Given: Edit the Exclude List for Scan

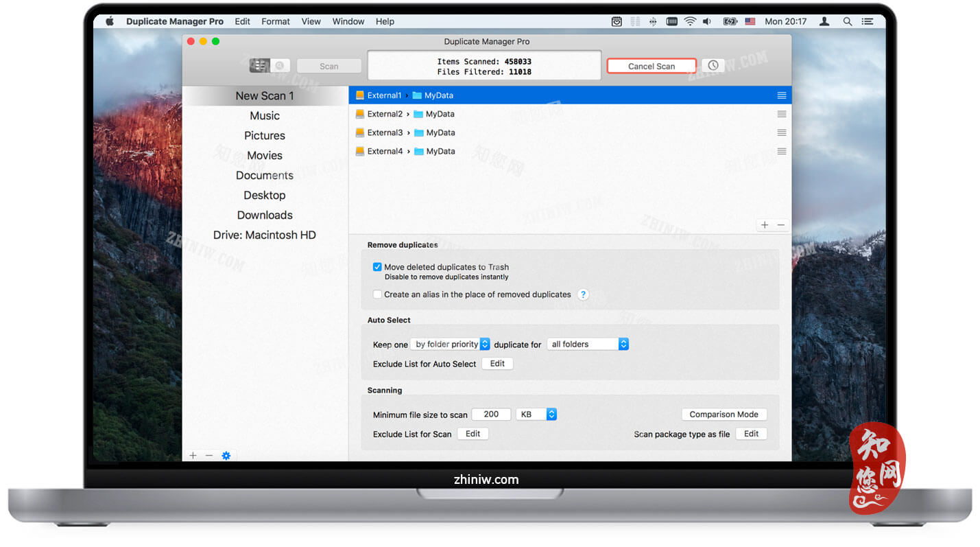Looking at the screenshot, I should [x=473, y=434].
